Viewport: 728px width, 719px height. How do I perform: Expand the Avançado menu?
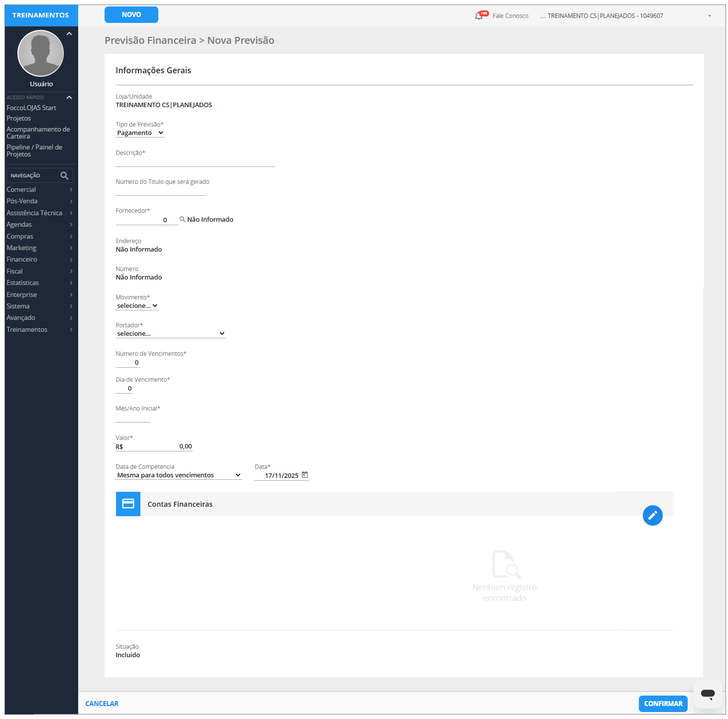(x=40, y=318)
